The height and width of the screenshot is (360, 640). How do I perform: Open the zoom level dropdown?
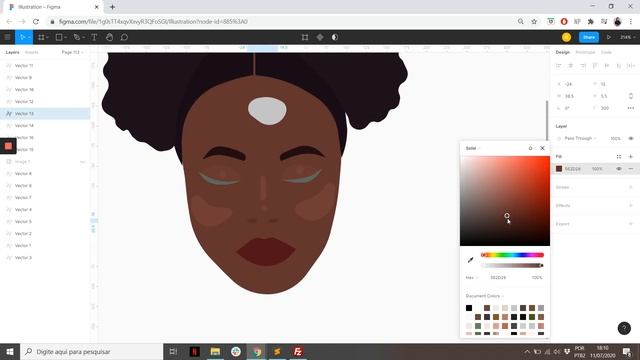point(627,37)
